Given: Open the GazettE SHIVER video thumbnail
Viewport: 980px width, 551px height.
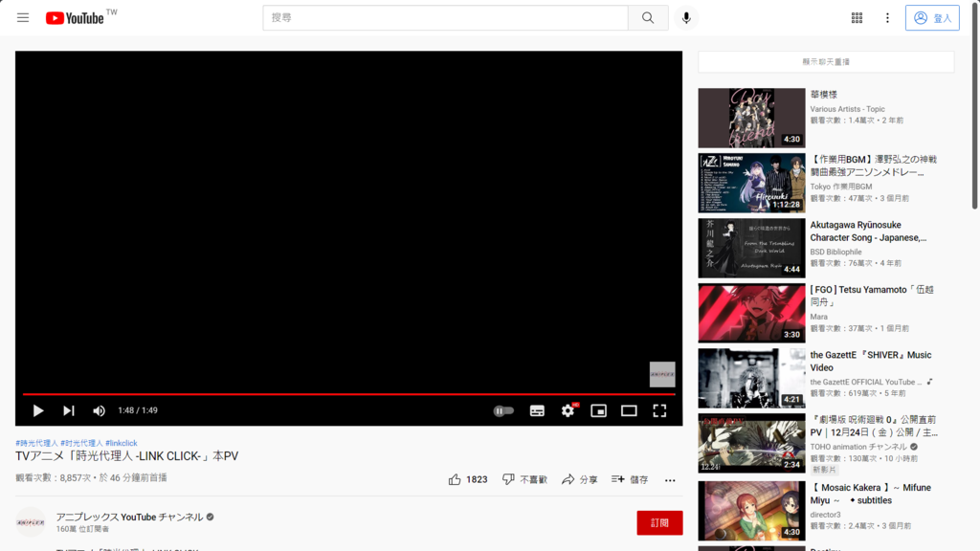Looking at the screenshot, I should click(752, 378).
